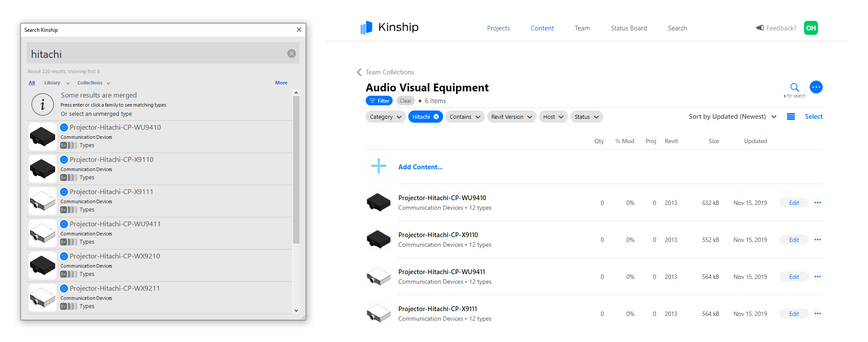Screen dimensions: 868x342
Task: Open the Team nav item
Action: click(x=582, y=28)
